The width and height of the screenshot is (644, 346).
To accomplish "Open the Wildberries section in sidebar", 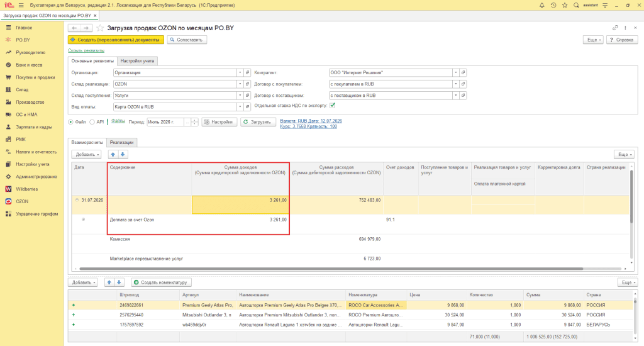I will coord(26,189).
